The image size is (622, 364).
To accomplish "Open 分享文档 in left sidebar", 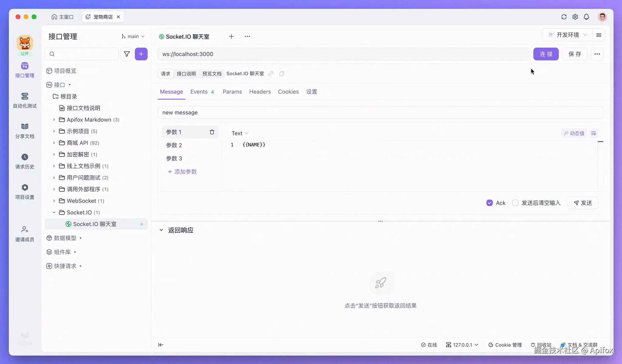I will click(x=25, y=131).
